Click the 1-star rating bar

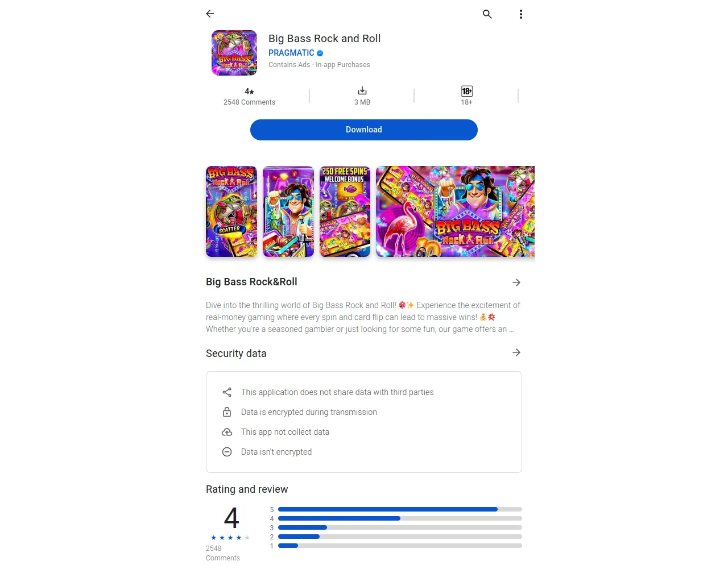(400, 546)
